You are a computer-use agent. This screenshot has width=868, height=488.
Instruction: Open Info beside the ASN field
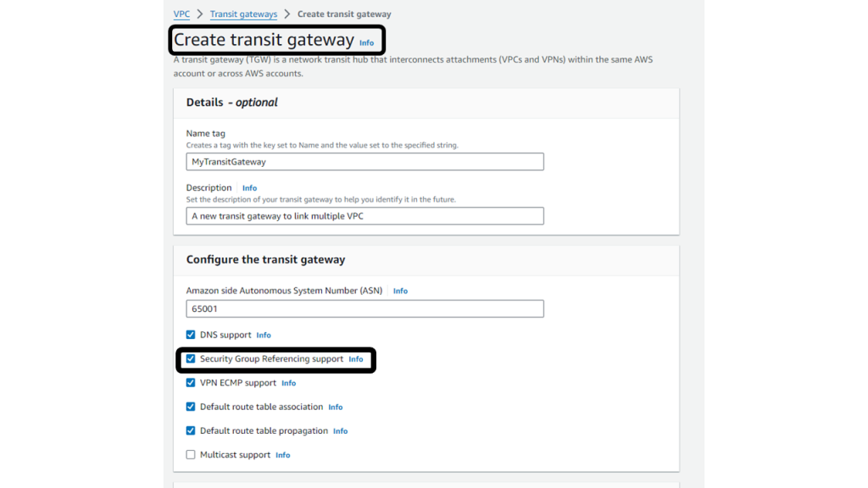(399, 291)
